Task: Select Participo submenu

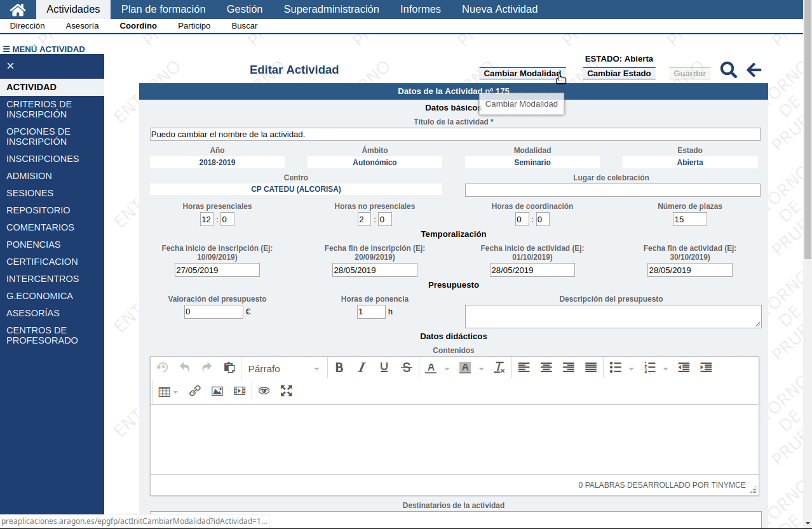Action: (x=194, y=26)
